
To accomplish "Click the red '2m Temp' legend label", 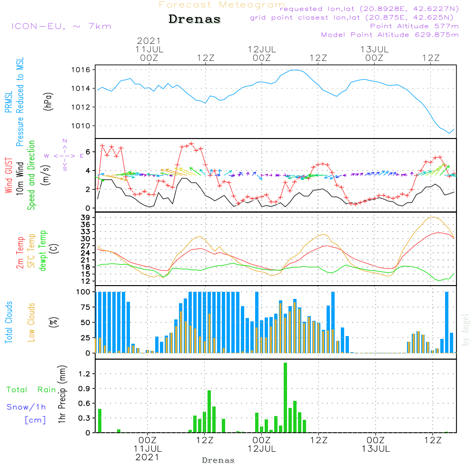I will click(20, 253).
